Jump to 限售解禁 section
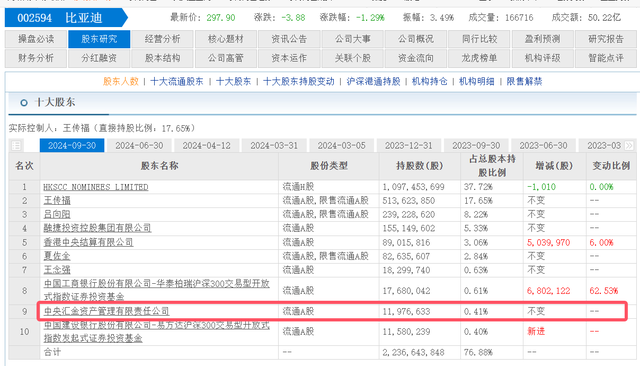 click(x=524, y=81)
